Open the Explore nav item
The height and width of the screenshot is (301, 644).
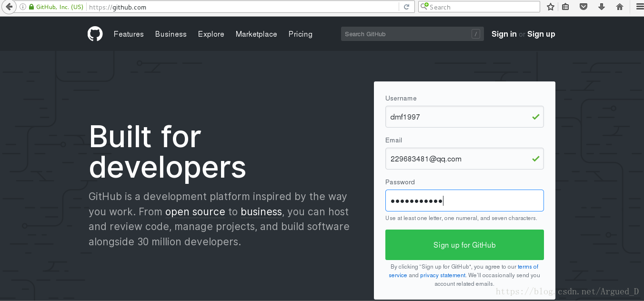211,34
